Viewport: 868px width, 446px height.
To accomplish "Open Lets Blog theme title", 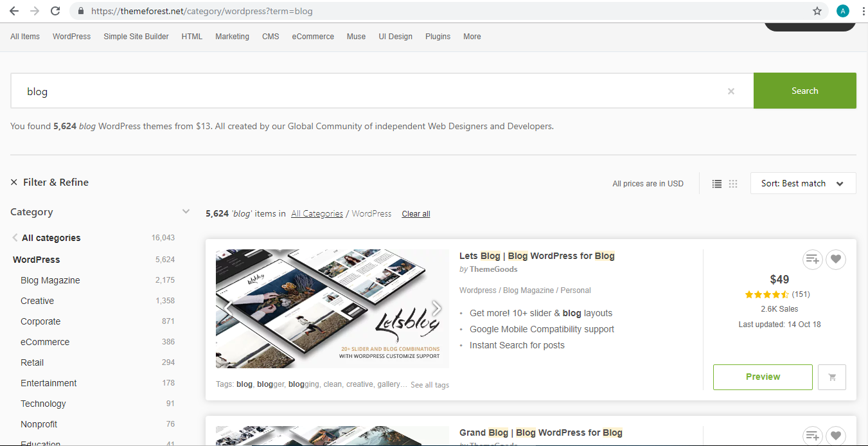I will 537,256.
